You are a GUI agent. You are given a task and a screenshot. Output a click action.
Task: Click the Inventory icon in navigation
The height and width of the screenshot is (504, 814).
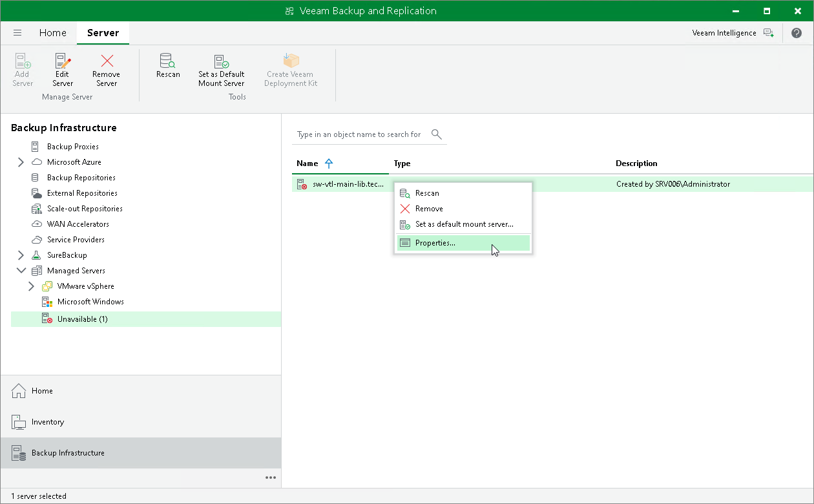point(19,422)
